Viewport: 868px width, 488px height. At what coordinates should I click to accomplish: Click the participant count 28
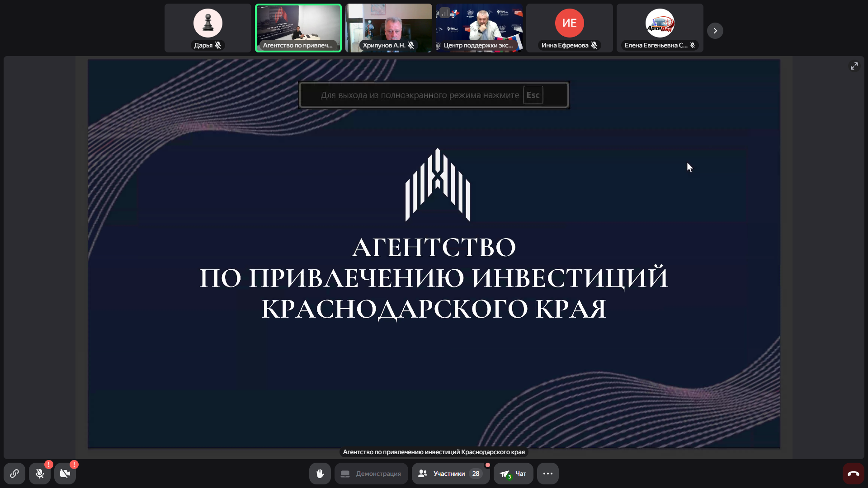(x=476, y=474)
